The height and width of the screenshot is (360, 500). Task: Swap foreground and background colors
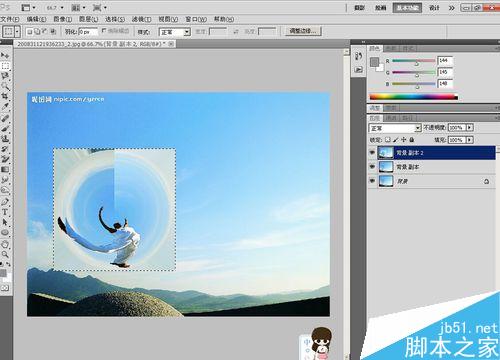pyautogui.click(x=8, y=264)
